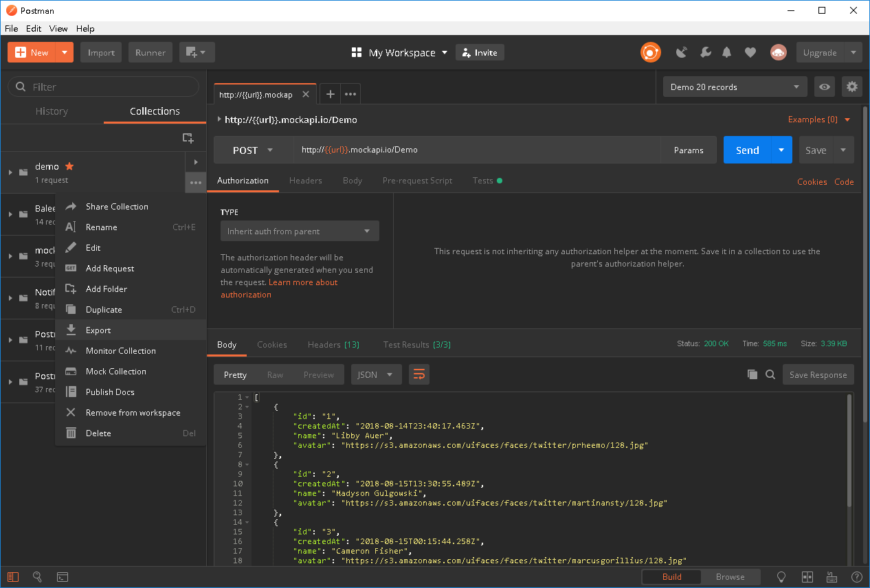Open the Send button dropdown arrow
This screenshot has width=870, height=588.
coord(781,150)
